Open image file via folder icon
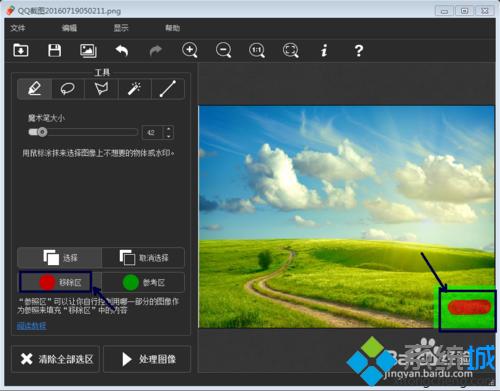 [21, 50]
